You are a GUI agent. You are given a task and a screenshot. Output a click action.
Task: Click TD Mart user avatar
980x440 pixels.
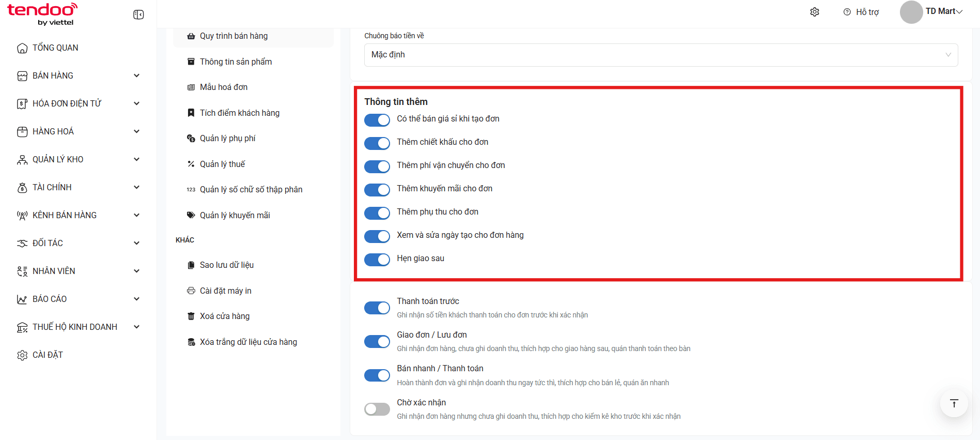pos(911,12)
